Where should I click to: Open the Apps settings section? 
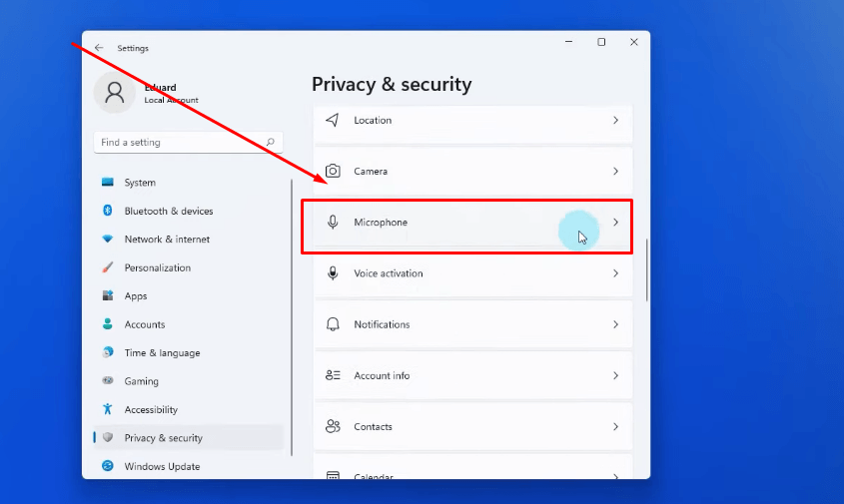189,295
